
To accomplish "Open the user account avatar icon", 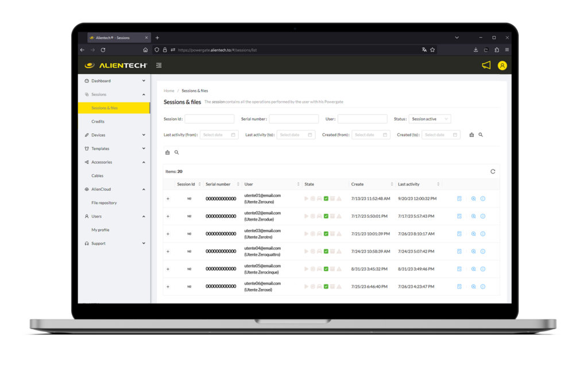I will point(502,66).
